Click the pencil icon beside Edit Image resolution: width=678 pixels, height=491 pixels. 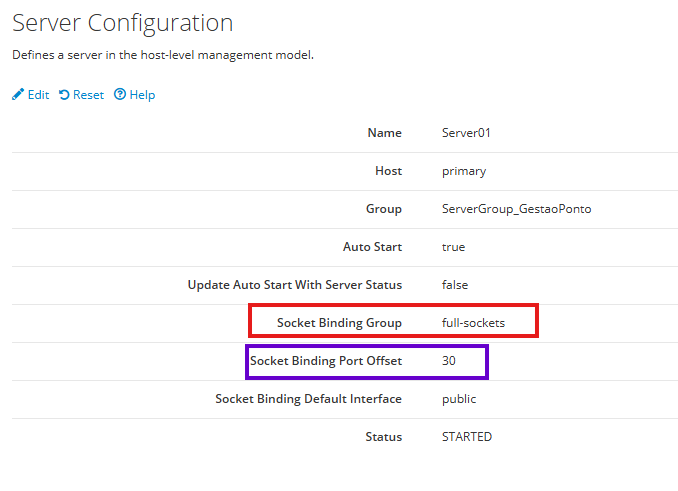[17, 95]
